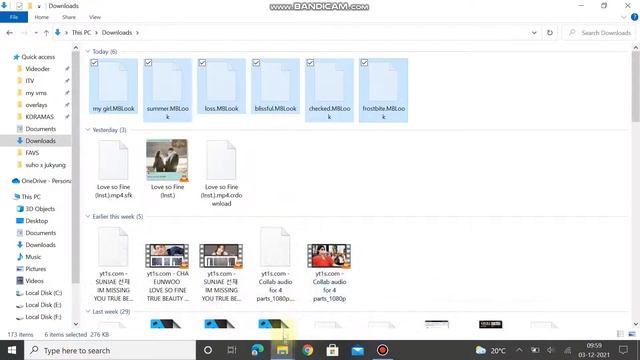Focus the Search Downloads box
640x360 pixels.
click(x=600, y=33)
